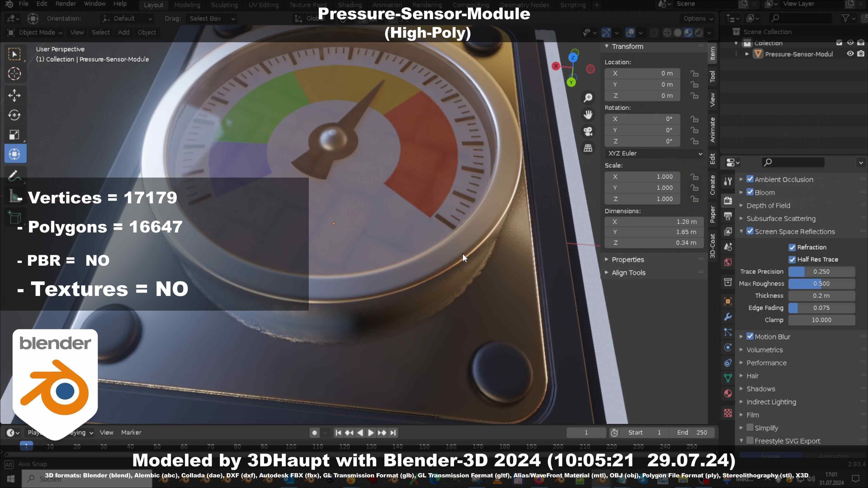Screen dimensions: 868x488
Task: Activate the 3D Cursor tool
Action: pos(14,74)
